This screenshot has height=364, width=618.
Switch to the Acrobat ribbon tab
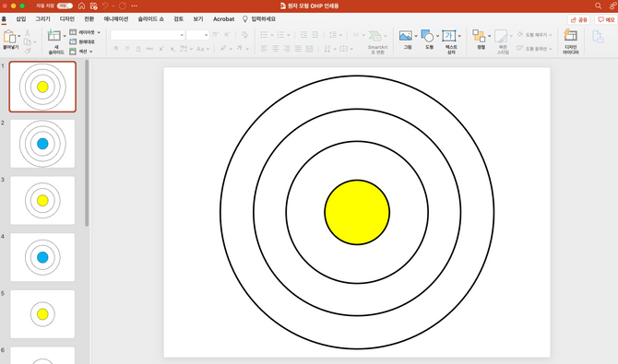223,19
